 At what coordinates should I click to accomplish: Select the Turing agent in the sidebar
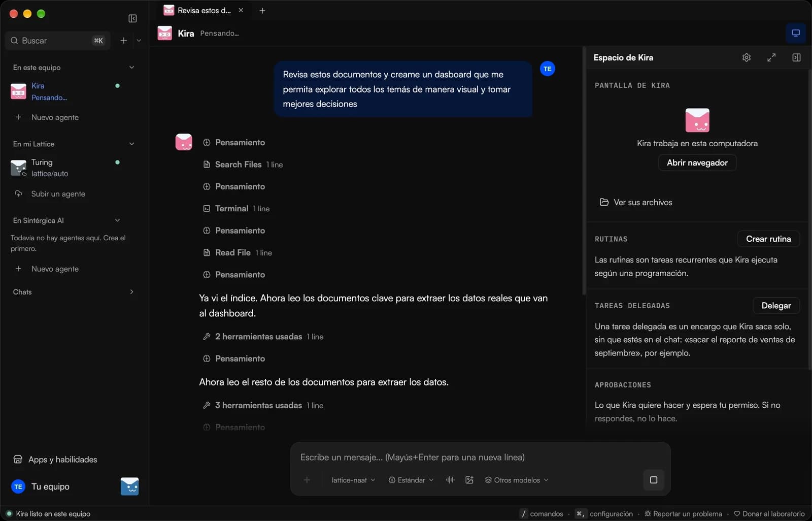[x=74, y=168]
